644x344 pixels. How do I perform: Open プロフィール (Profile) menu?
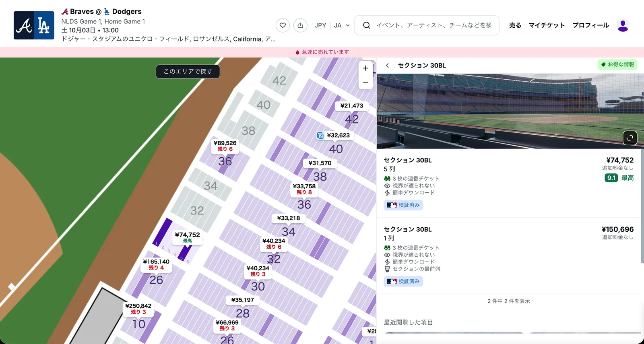click(x=590, y=25)
